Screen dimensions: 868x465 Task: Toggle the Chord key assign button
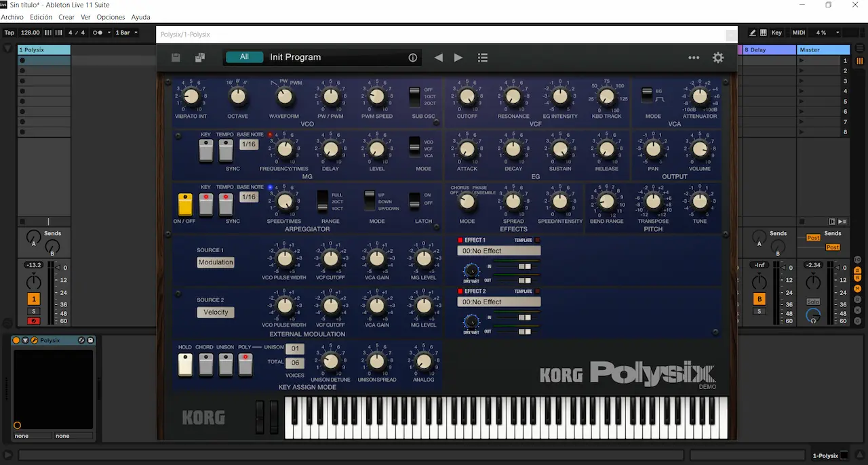(x=205, y=364)
